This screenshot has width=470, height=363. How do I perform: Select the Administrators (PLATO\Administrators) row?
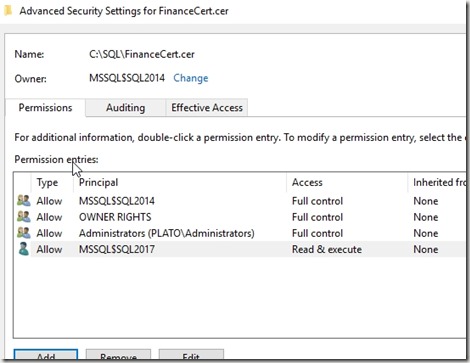click(239, 233)
